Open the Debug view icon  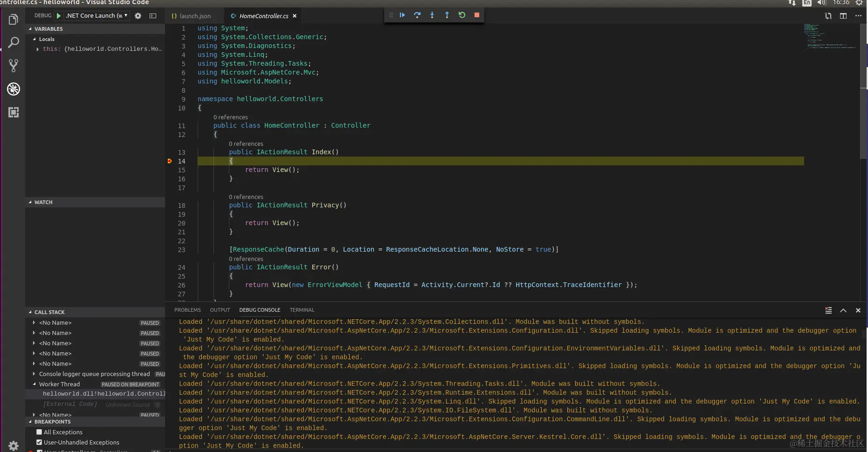click(14, 89)
